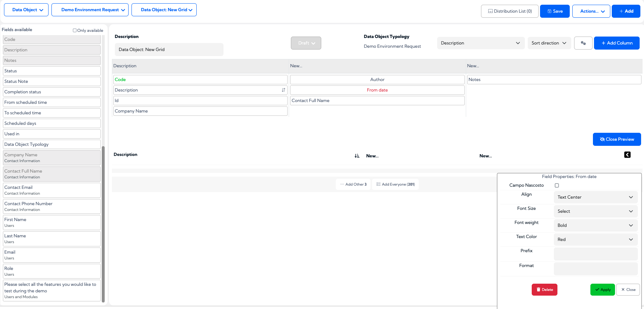Toggle the Only available checkbox
The image size is (644, 309).
tap(75, 30)
